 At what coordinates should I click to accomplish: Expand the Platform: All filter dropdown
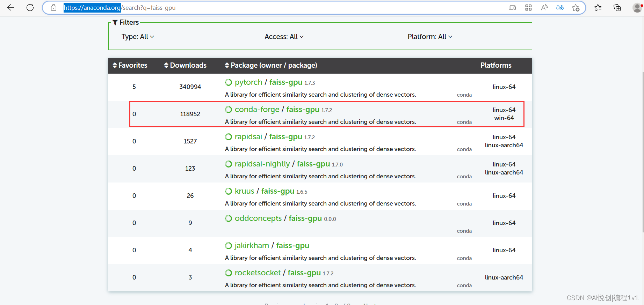pyautogui.click(x=430, y=37)
